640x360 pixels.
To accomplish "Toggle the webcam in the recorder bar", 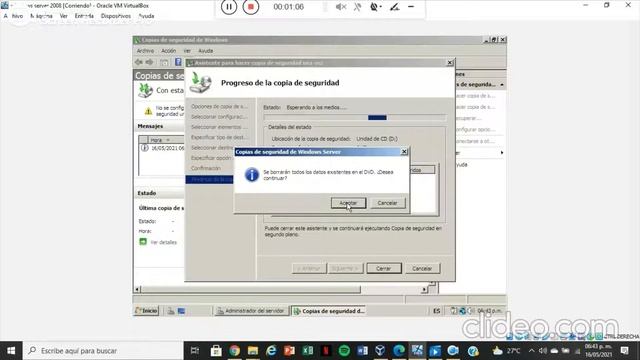I will 375,7.
